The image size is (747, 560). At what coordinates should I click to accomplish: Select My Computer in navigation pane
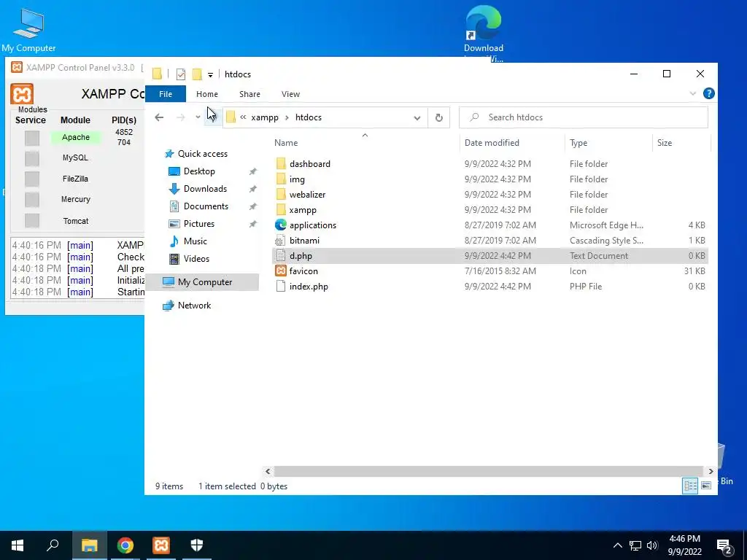click(x=203, y=282)
